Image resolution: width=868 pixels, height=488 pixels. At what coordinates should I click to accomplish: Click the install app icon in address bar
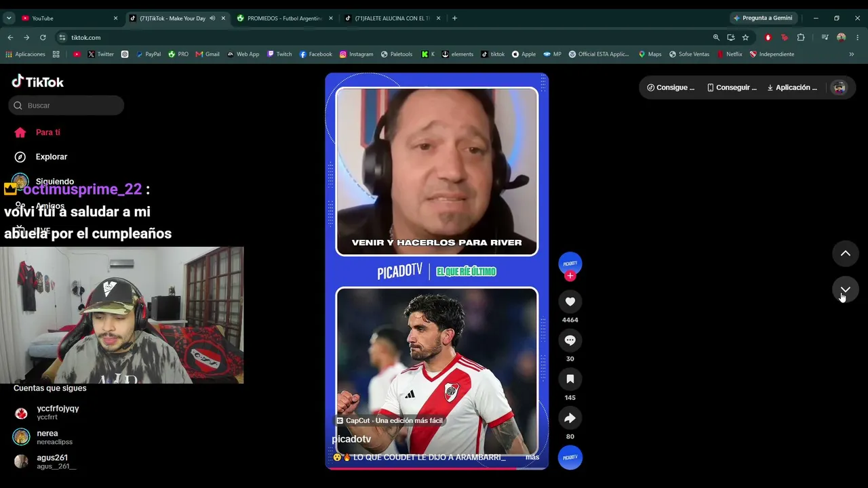tap(730, 37)
